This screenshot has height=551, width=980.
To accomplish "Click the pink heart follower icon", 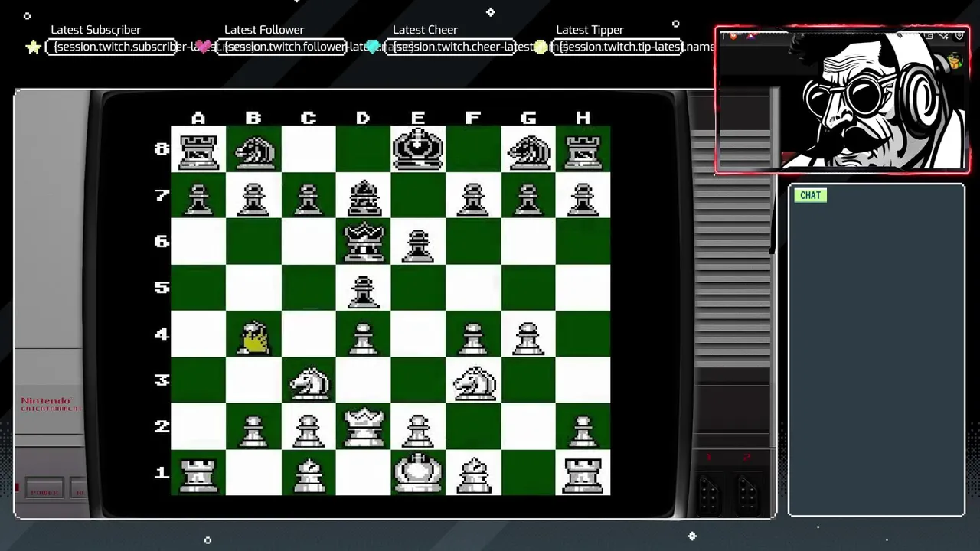I will (204, 47).
